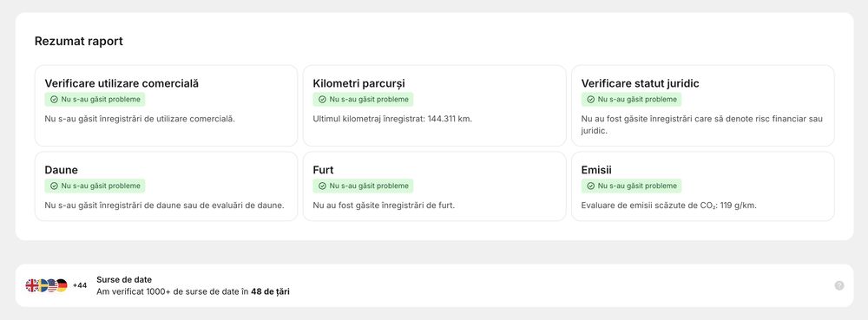Click the 48 de țări bold text
This screenshot has width=868, height=320.
(x=270, y=291)
